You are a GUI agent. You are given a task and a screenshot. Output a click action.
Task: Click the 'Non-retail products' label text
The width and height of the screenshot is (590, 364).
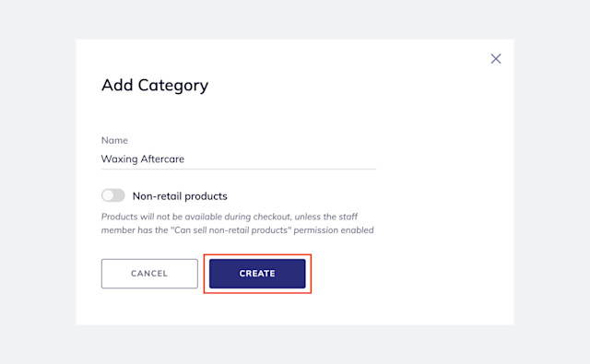point(180,196)
